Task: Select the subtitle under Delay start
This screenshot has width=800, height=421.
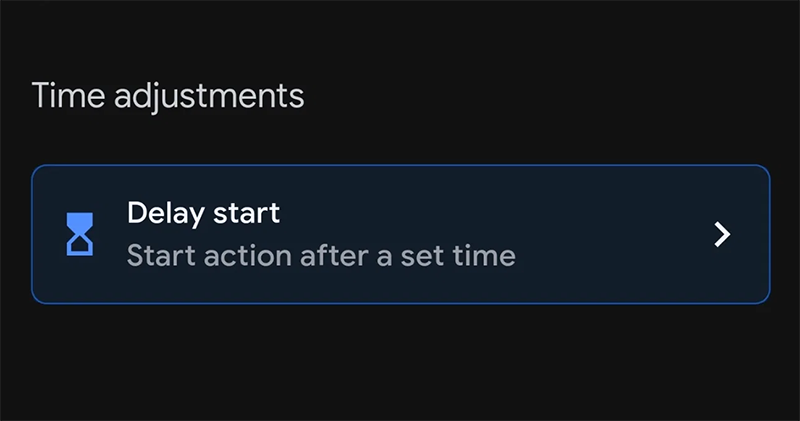Action: (x=321, y=256)
